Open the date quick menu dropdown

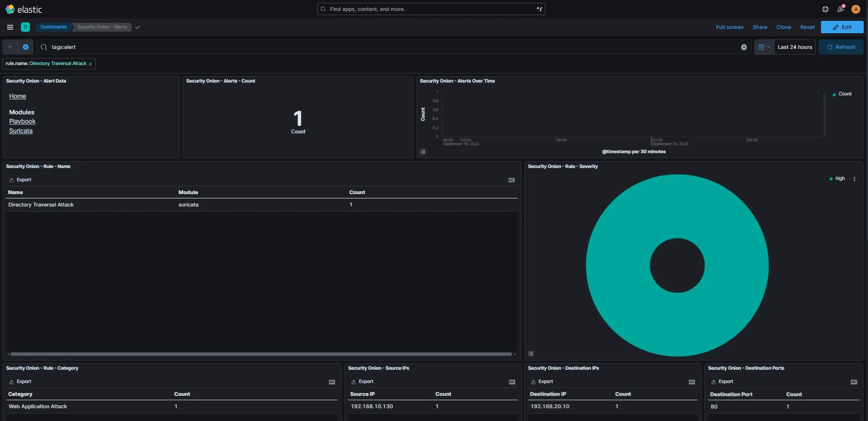tap(764, 47)
